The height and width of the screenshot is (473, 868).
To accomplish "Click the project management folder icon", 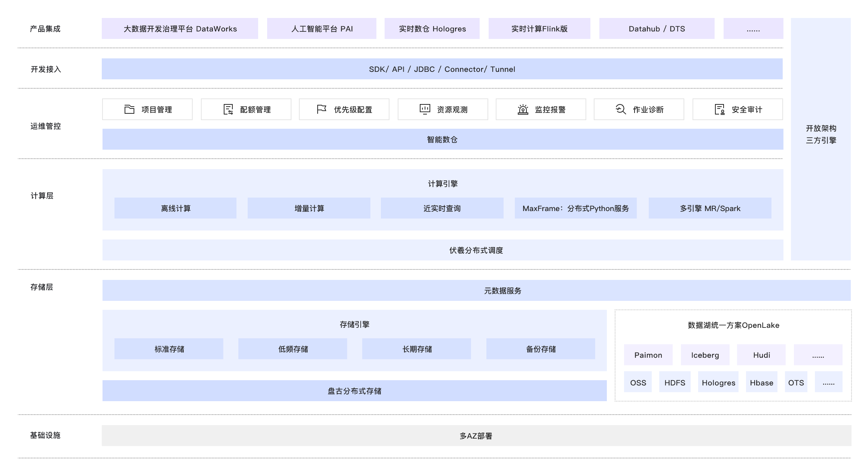I will pos(129,109).
